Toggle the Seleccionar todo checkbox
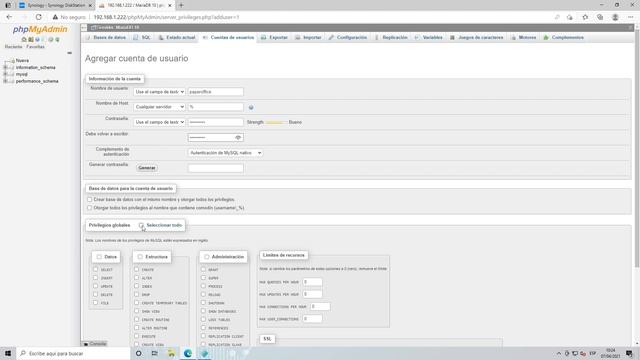Viewport: 640px width, 360px height. point(141,225)
